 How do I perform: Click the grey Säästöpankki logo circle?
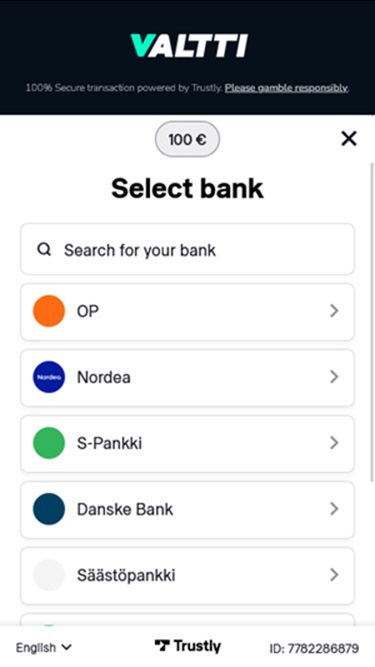[x=49, y=575]
